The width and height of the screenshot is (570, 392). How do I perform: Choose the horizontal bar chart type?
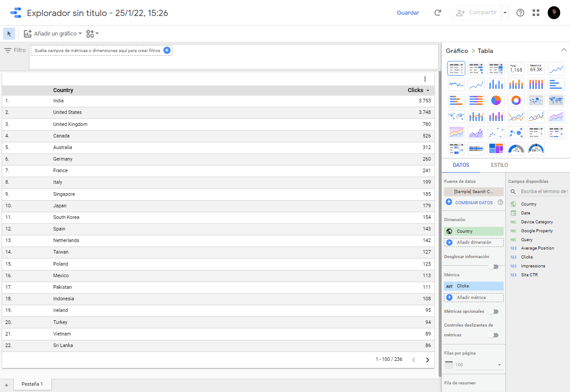(556, 84)
